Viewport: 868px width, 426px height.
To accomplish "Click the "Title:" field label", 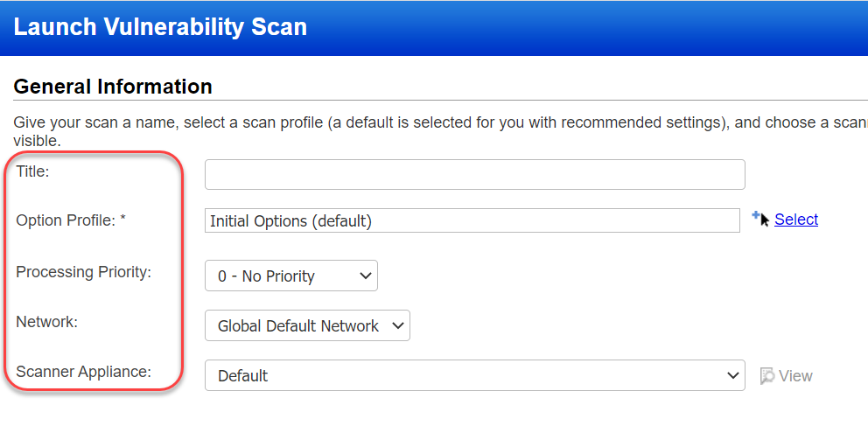I will [32, 171].
